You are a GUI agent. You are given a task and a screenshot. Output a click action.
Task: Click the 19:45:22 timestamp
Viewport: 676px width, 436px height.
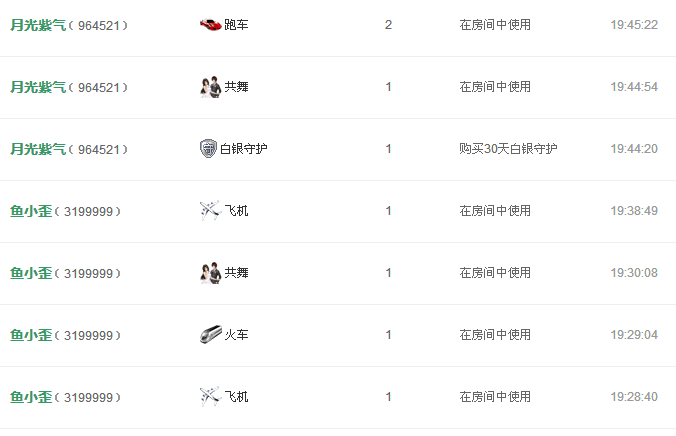click(634, 25)
